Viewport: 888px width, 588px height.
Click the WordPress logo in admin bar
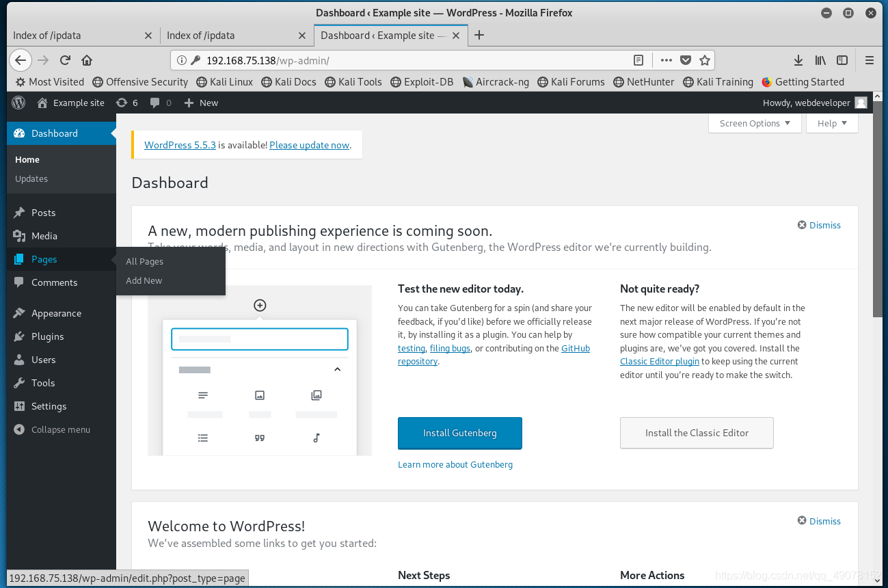[18, 103]
